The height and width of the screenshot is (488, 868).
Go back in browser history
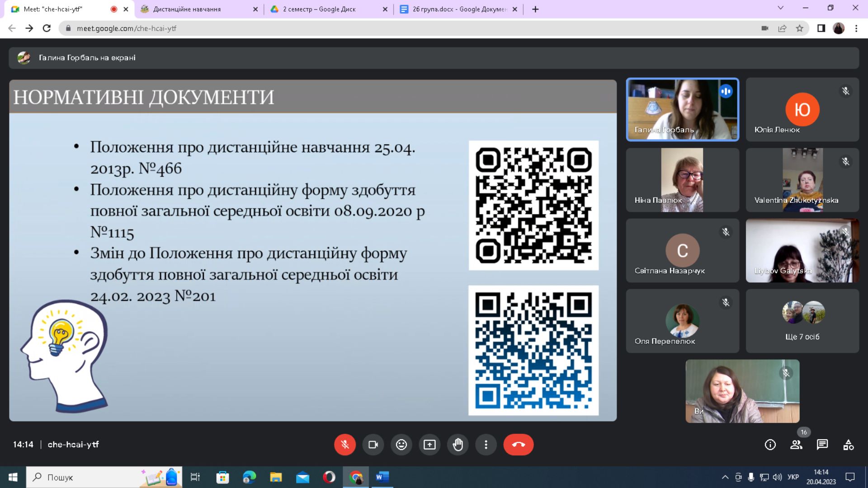pyautogui.click(x=12, y=28)
